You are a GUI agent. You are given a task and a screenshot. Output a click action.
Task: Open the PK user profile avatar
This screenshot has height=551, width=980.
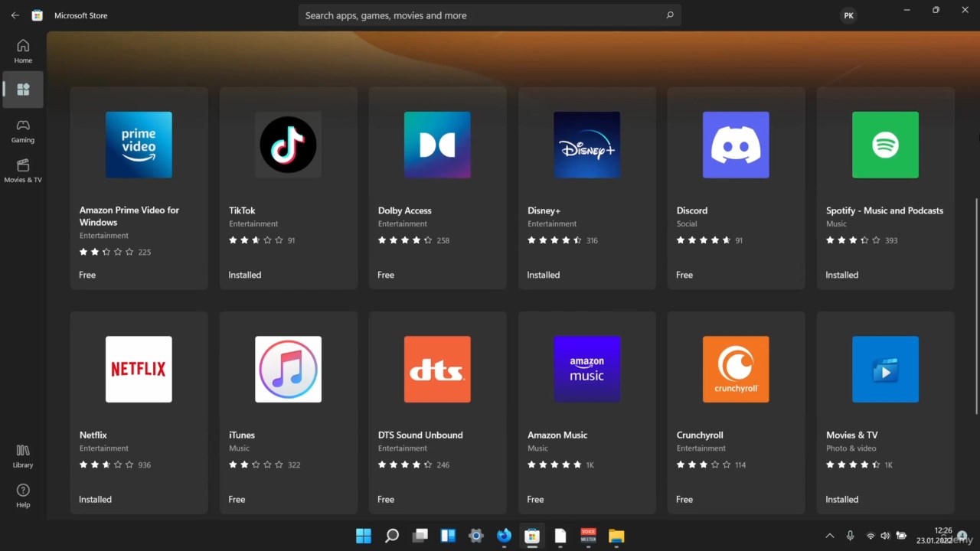point(848,15)
